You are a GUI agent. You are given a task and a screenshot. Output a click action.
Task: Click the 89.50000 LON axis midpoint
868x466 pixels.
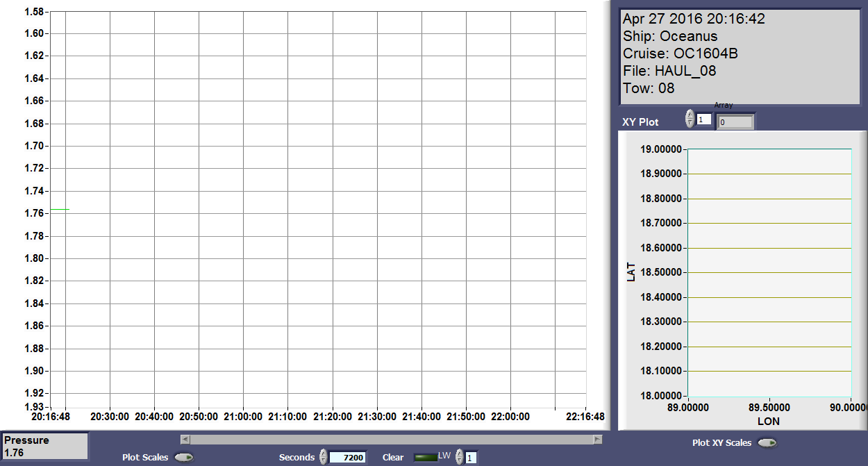(769, 408)
